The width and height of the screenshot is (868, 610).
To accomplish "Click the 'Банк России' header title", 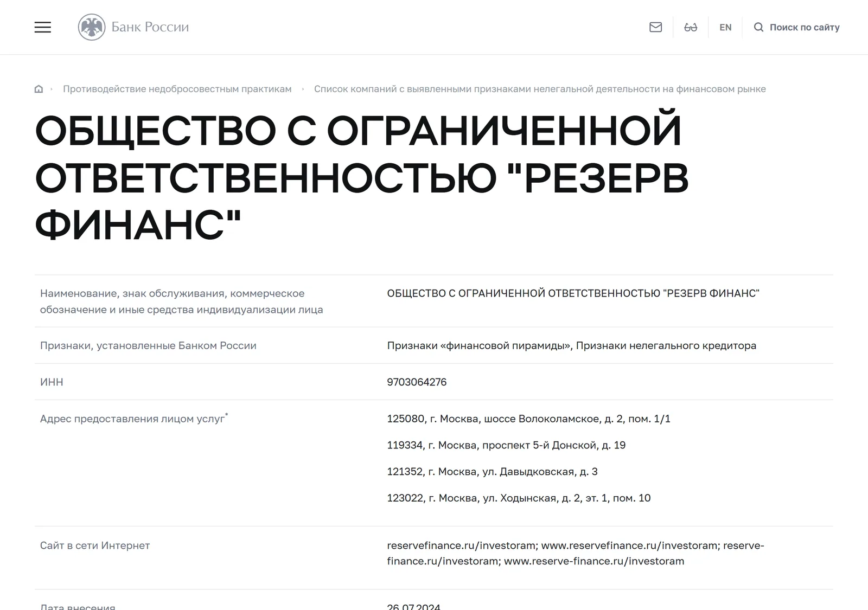I will pyautogui.click(x=150, y=27).
